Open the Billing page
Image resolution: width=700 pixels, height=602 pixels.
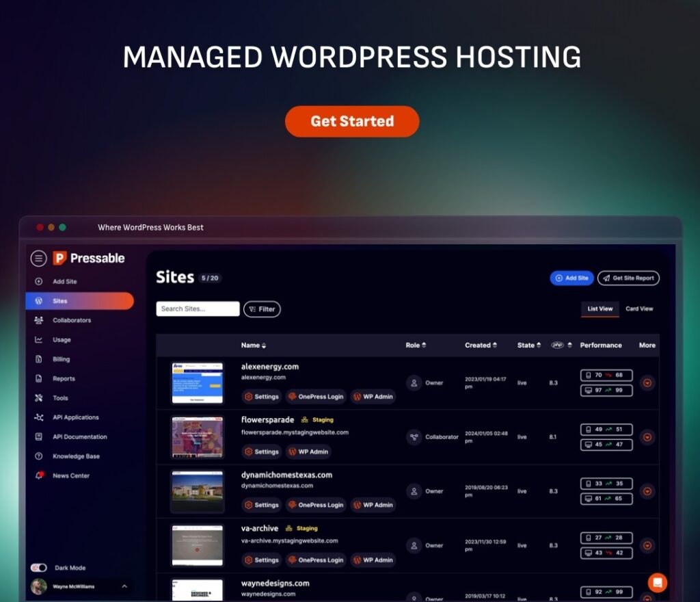click(x=60, y=359)
